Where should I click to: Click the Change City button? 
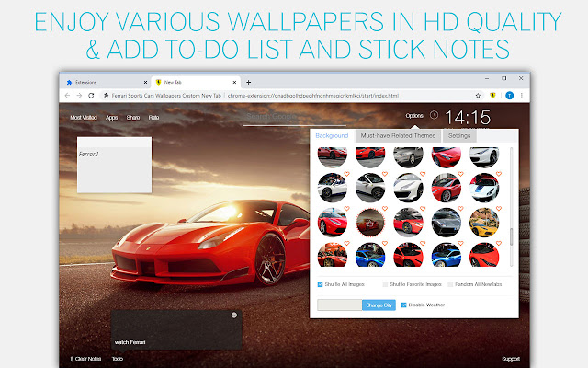[379, 305]
